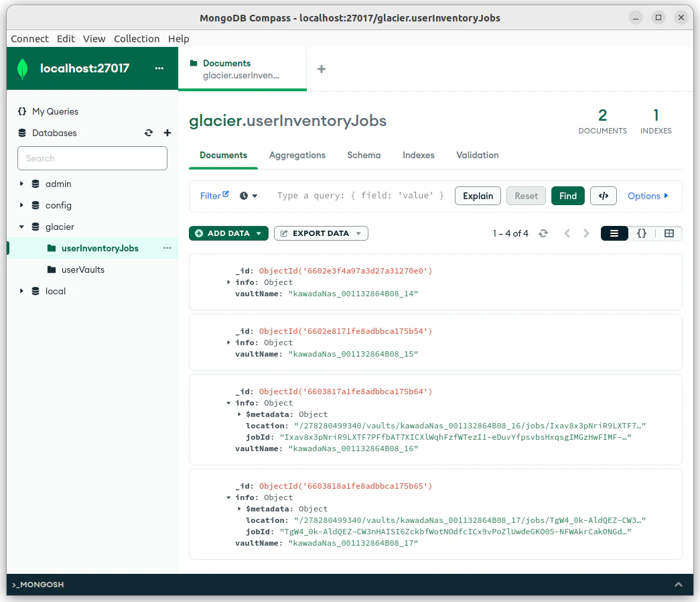This screenshot has width=700, height=602.
Task: Go to the previous page of documents
Action: coord(567,233)
